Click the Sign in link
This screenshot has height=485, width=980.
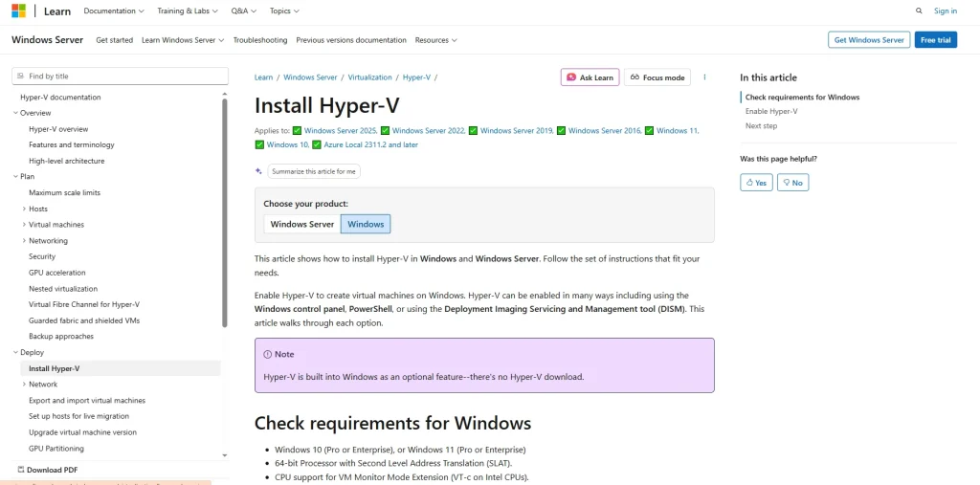tap(945, 11)
